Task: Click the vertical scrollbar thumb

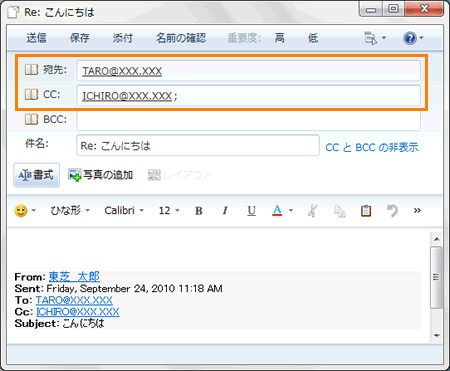Action: pyautogui.click(x=436, y=277)
